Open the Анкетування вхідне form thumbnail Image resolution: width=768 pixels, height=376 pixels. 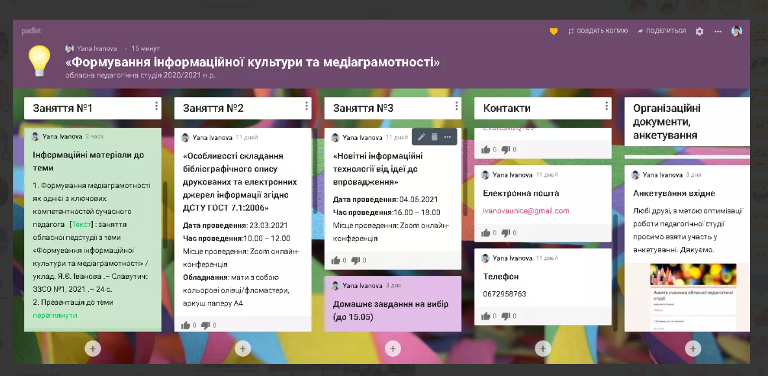(x=693, y=297)
